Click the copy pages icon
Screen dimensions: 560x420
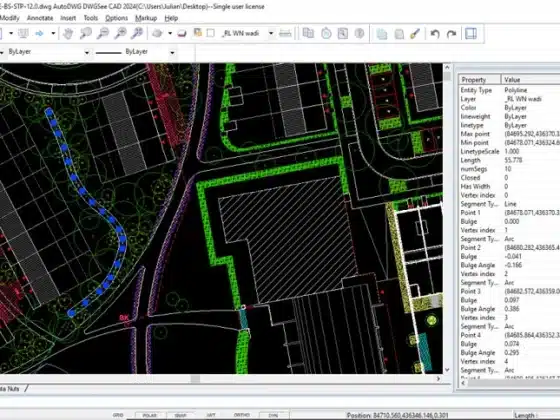(382, 34)
